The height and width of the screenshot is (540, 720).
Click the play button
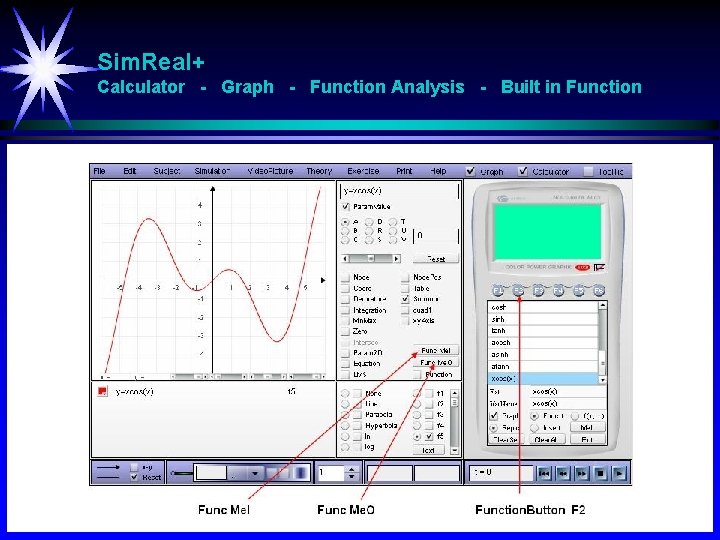[x=619, y=473]
